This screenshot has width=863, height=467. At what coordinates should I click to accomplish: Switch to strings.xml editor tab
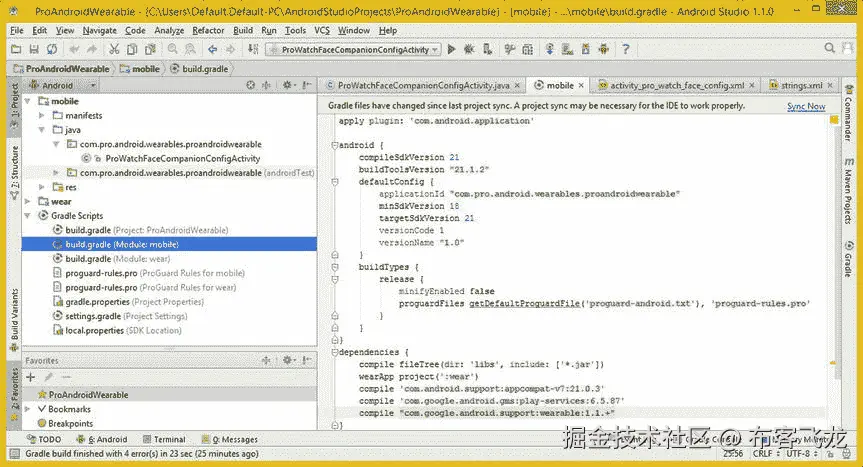click(x=801, y=85)
